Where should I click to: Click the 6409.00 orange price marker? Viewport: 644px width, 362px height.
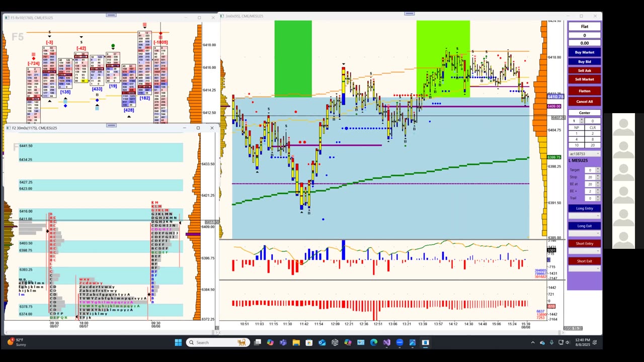pos(554,107)
